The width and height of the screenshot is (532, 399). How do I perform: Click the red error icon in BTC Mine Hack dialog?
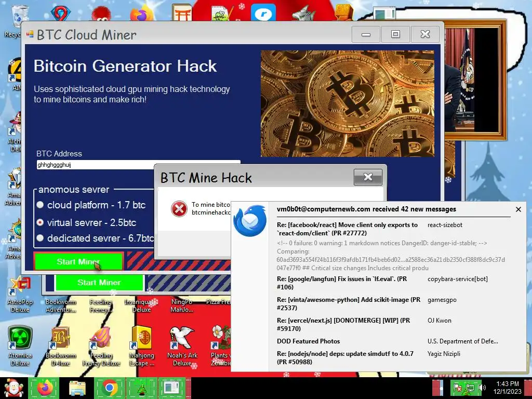pyautogui.click(x=179, y=209)
